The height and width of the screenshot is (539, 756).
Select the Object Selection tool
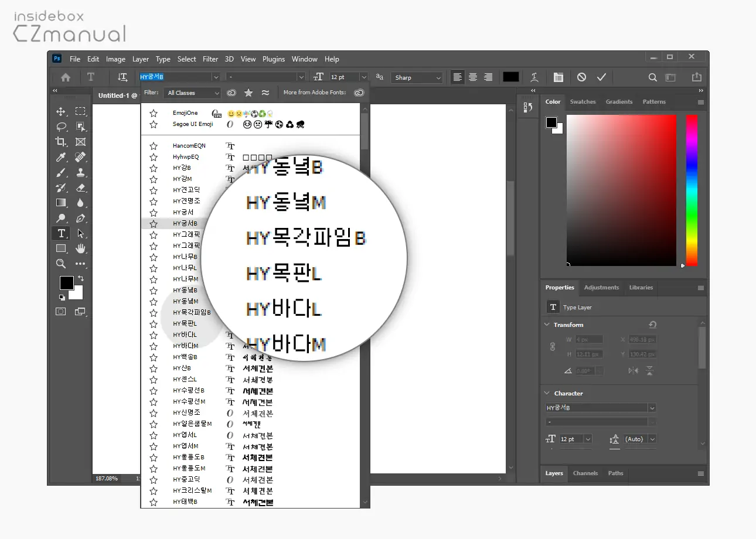pyautogui.click(x=80, y=127)
